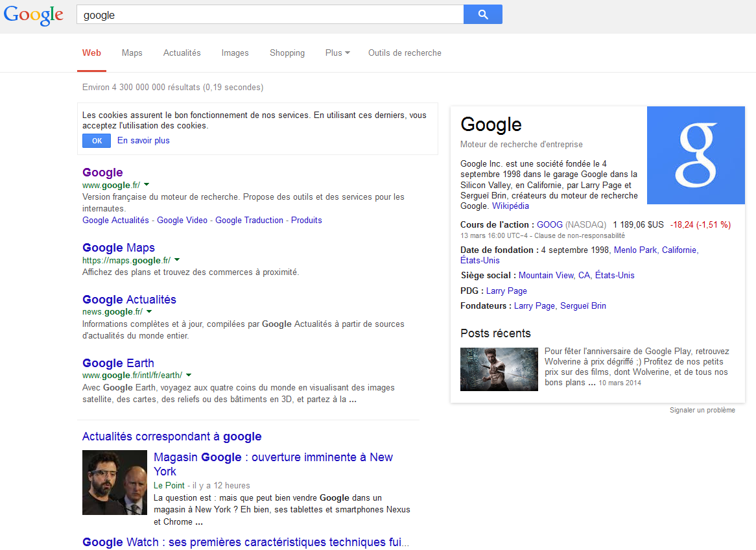Click the Sergueï Brin founder link
The height and width of the screenshot is (550, 756).
point(583,306)
